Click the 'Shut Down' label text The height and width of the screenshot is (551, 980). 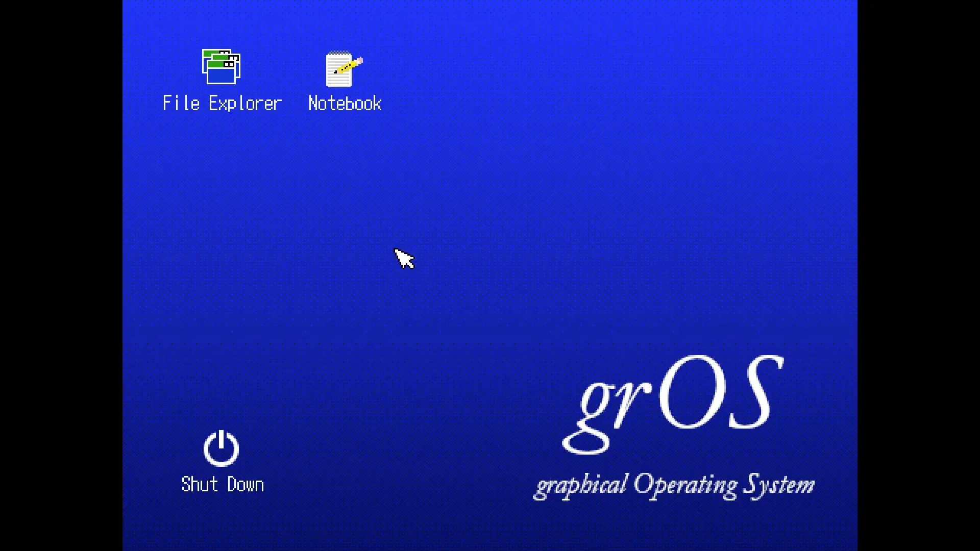(223, 484)
